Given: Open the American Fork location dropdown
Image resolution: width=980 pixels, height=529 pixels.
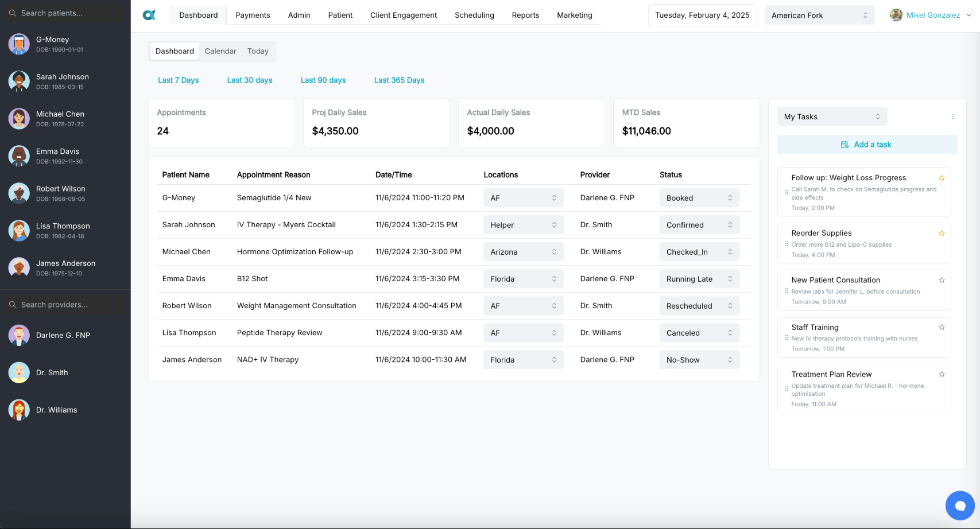Looking at the screenshot, I should click(819, 15).
